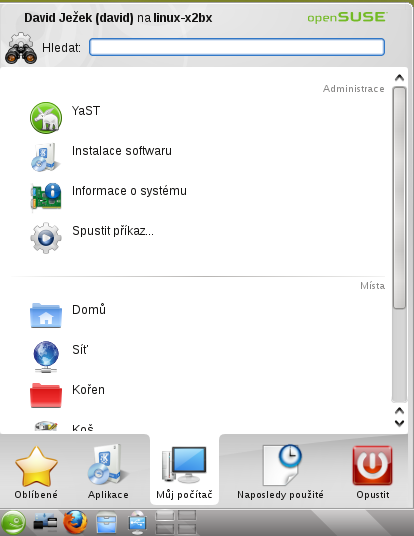Focus the Hledat search field

(237, 47)
